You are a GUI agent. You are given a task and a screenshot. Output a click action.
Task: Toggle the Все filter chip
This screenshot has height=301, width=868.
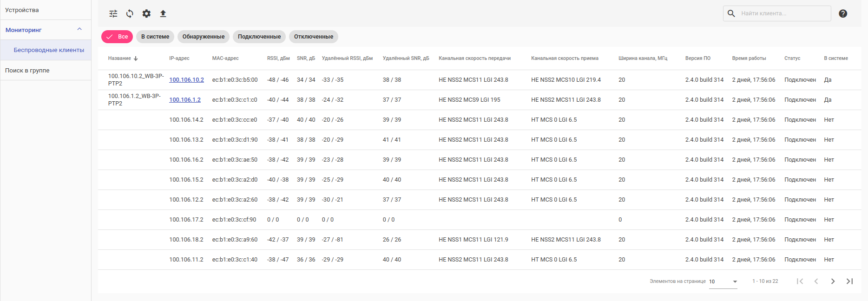tap(117, 37)
